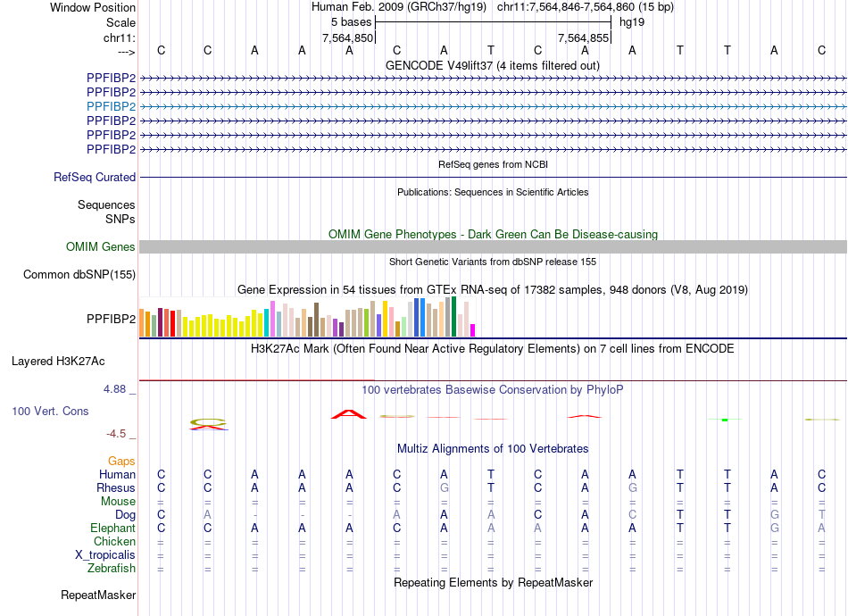Image resolution: width=848 pixels, height=616 pixels.
Task: Click the red A conservation logo in PhyloP
Action: [349, 414]
